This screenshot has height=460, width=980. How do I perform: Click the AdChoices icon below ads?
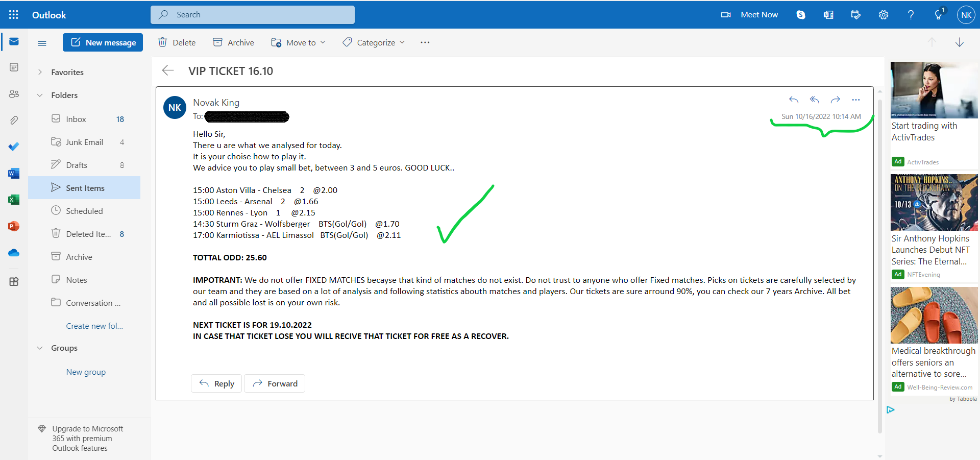tap(891, 409)
